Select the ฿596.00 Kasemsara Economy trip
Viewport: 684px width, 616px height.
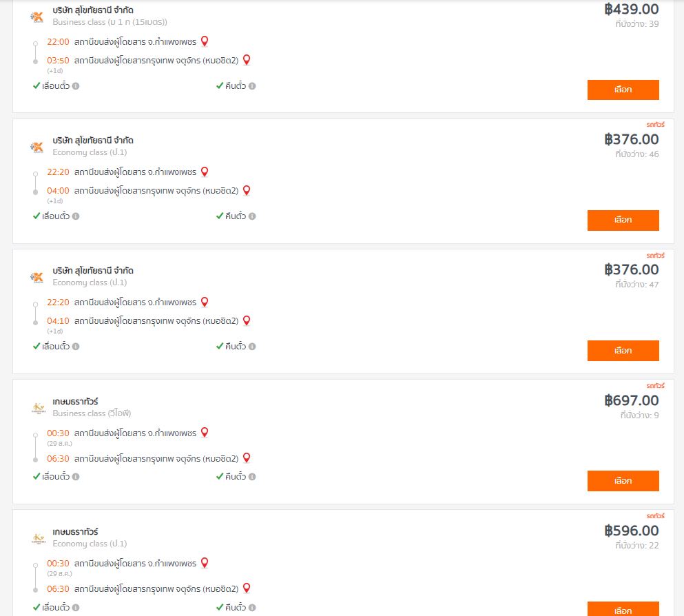(623, 609)
